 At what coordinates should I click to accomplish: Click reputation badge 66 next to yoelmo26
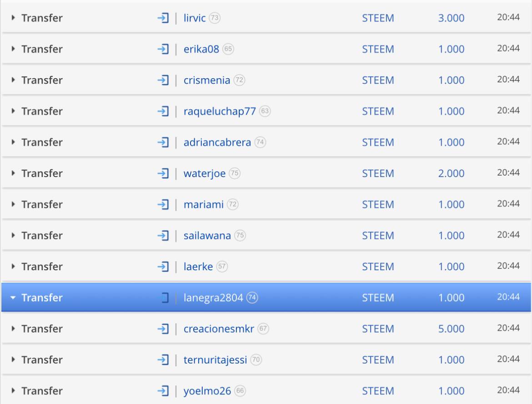click(x=240, y=391)
